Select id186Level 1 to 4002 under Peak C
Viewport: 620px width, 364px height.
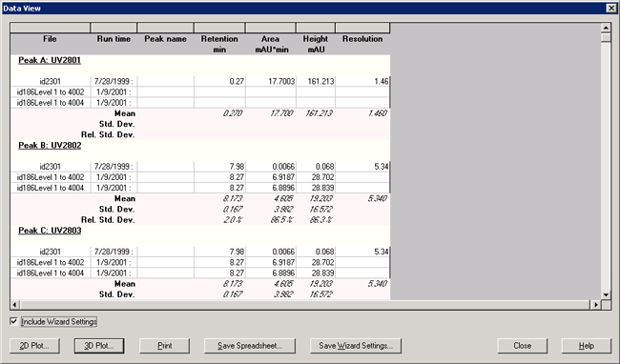pyautogui.click(x=51, y=263)
